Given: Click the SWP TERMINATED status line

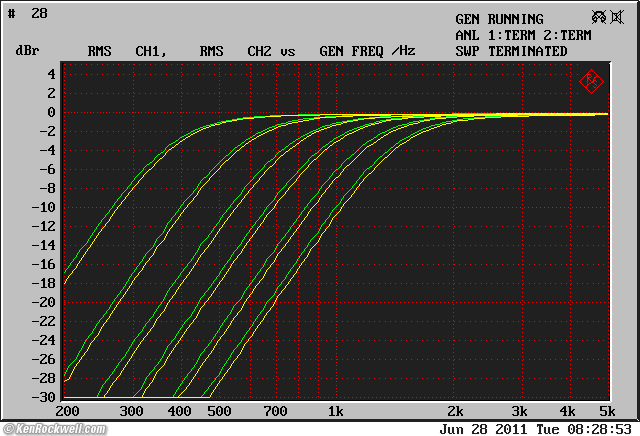Looking at the screenshot, I should point(511,51).
